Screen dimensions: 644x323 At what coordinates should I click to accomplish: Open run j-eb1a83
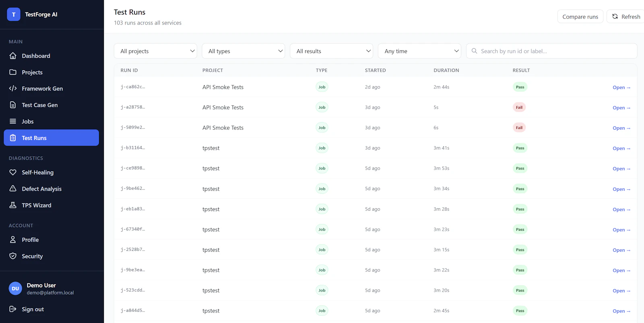[x=621, y=209]
